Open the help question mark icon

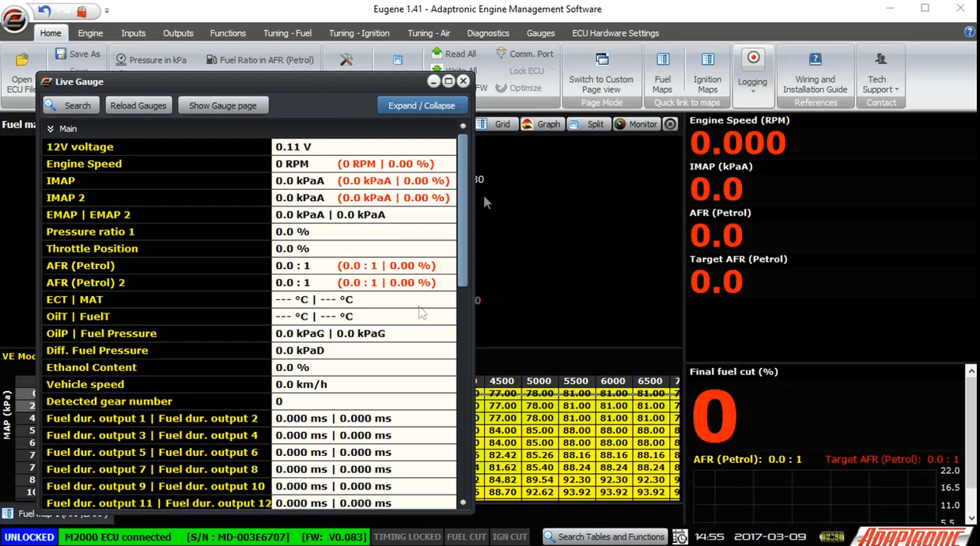[x=969, y=32]
